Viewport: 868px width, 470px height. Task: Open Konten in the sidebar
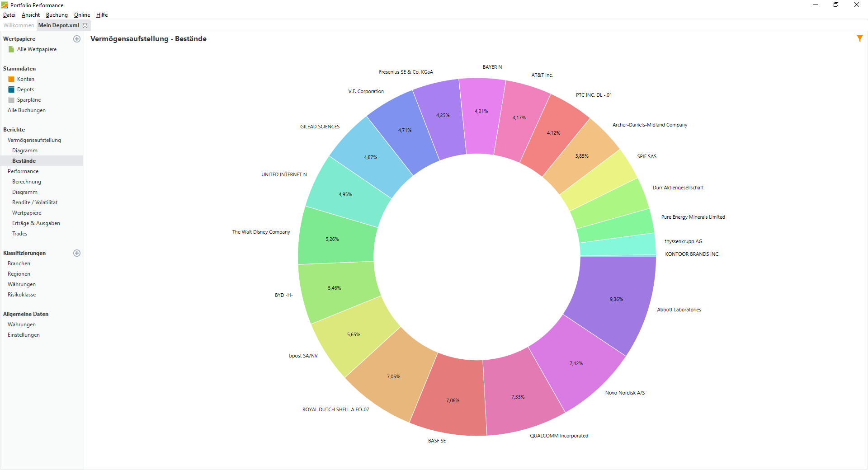pos(26,79)
